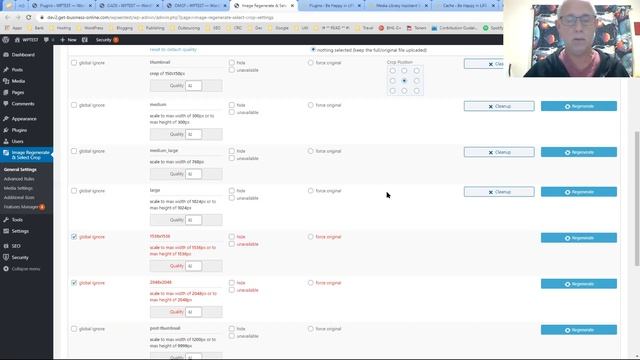Screen dimensions: 640x360
Task: Click the WordPress logo in the admin bar
Action: pyautogui.click(x=6, y=40)
